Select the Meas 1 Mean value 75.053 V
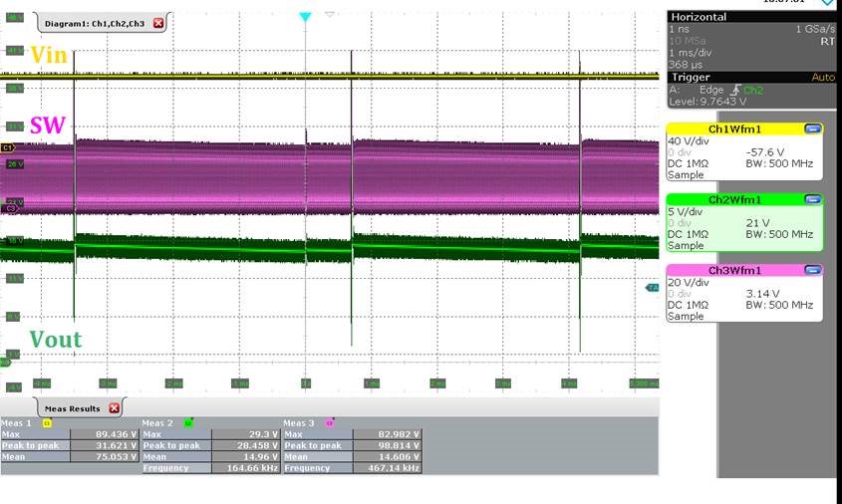This screenshot has width=842, height=504. [105, 457]
